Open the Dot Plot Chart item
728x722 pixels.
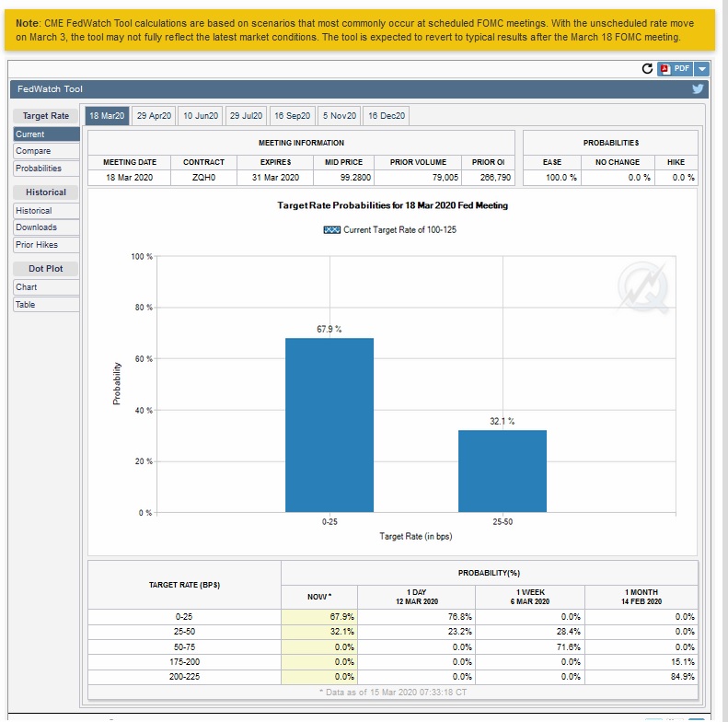[46, 287]
